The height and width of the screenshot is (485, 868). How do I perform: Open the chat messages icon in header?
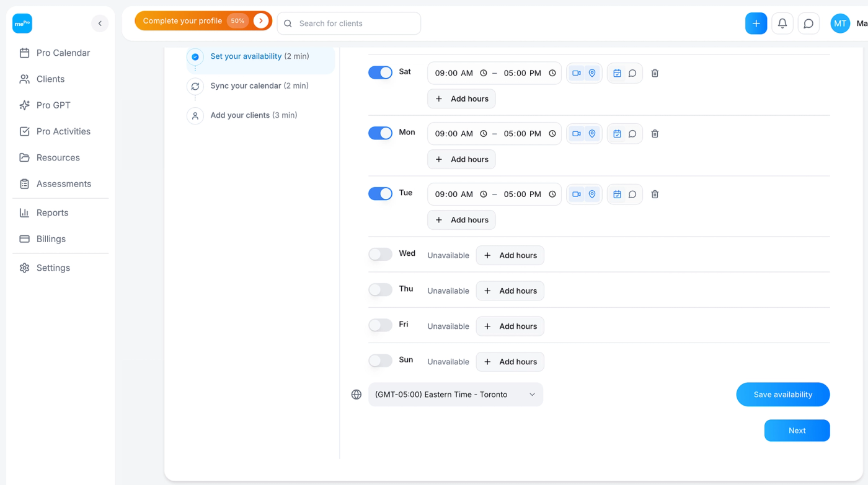coord(808,24)
